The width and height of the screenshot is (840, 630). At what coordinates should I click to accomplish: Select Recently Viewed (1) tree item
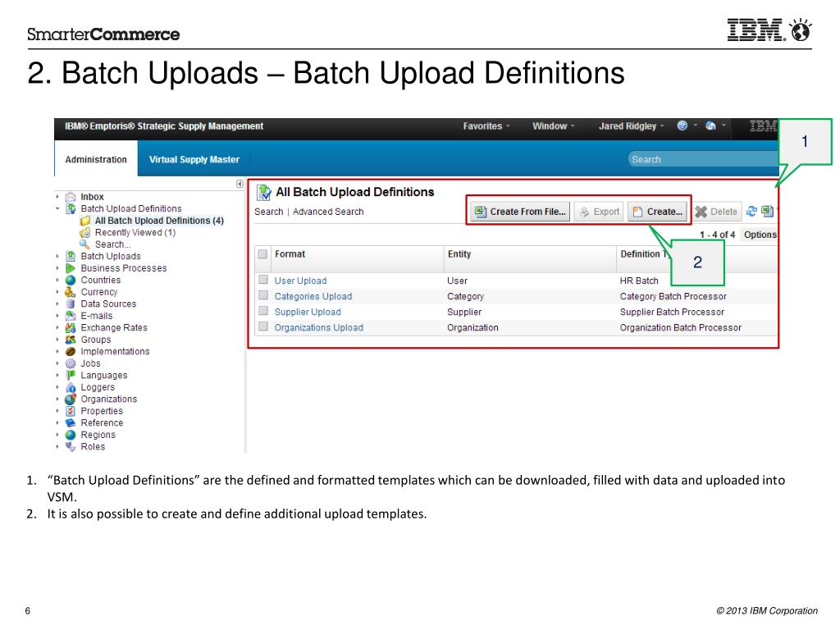[x=135, y=232]
